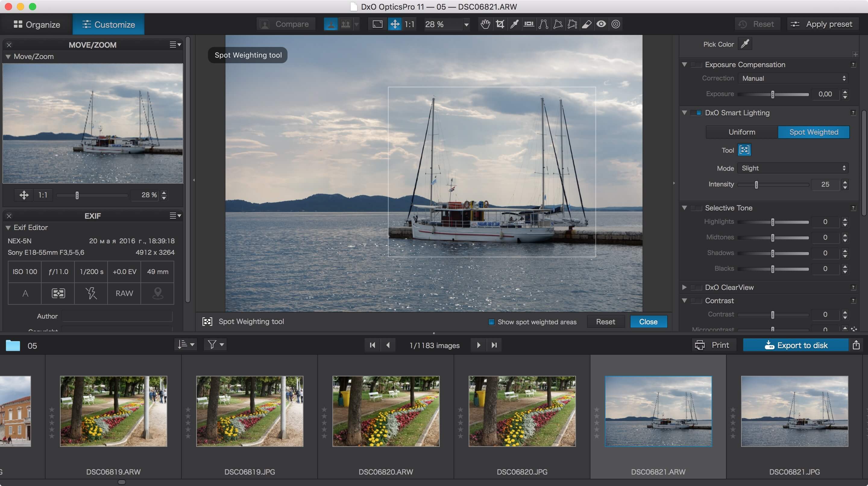Jump to first image in filmstrip
The image size is (868, 486).
click(372, 345)
